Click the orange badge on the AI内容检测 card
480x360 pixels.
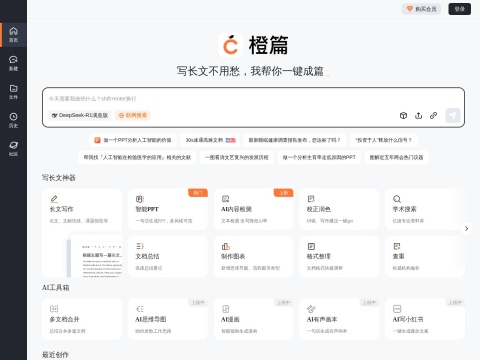[x=283, y=193]
